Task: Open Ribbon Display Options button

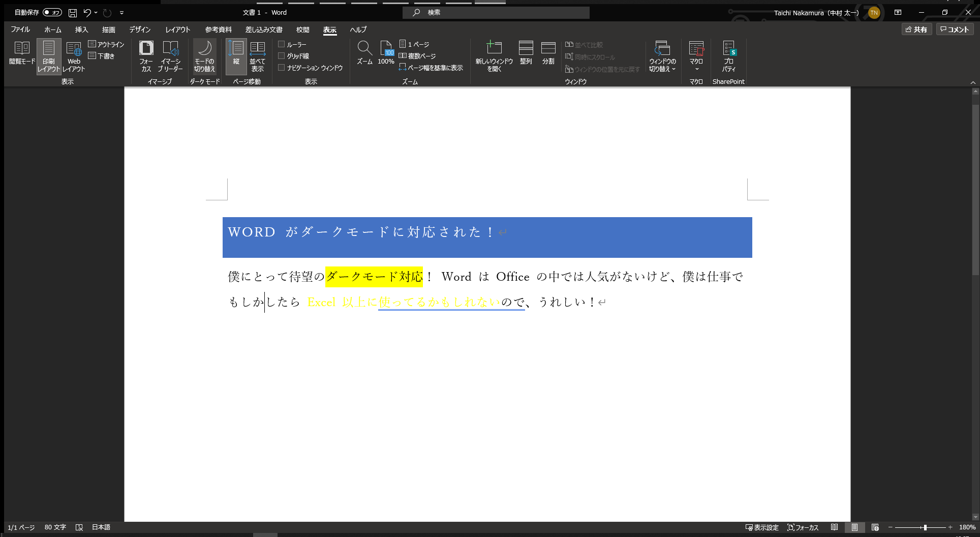Action: point(898,13)
